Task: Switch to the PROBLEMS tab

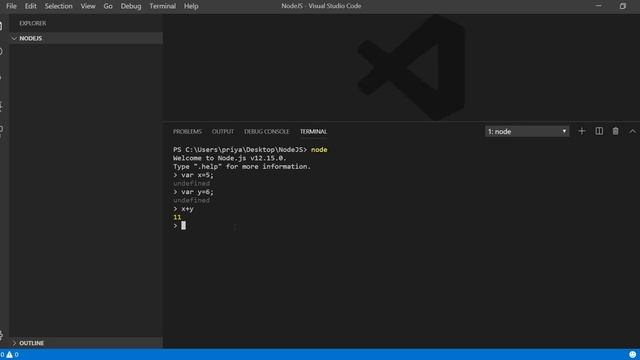Action: tap(187, 131)
